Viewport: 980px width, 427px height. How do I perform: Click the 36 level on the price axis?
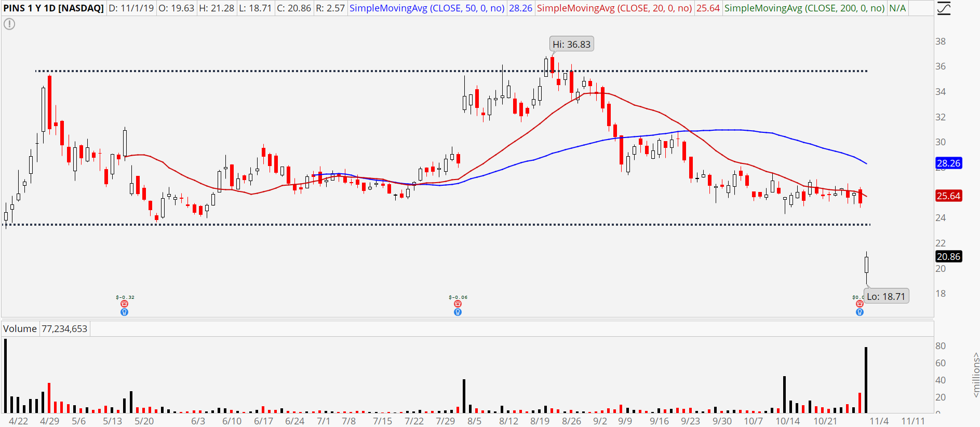pos(941,66)
